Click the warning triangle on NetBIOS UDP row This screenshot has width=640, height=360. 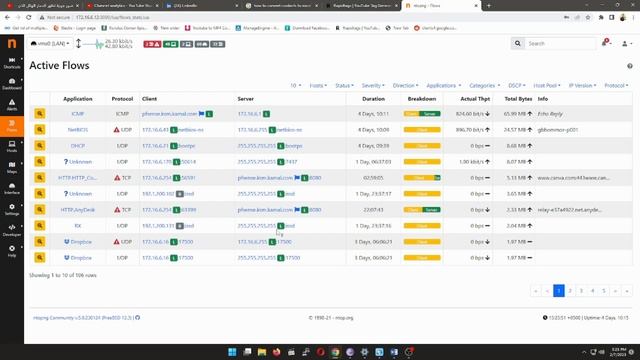(116, 129)
